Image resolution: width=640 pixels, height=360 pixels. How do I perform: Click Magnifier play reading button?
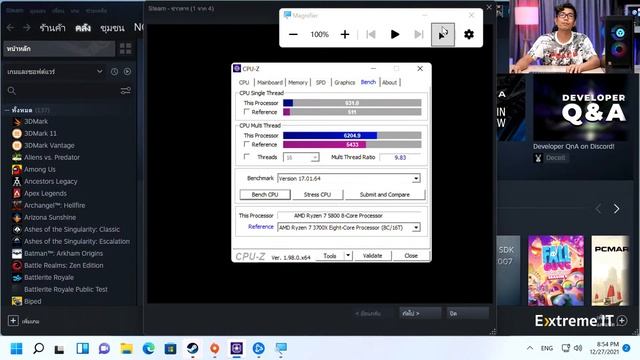tap(395, 35)
